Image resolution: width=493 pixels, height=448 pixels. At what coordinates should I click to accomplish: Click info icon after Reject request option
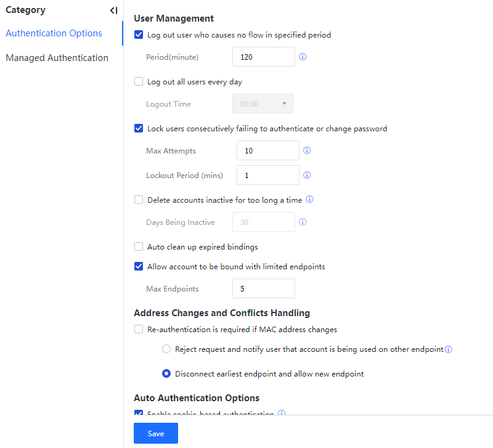tap(449, 349)
